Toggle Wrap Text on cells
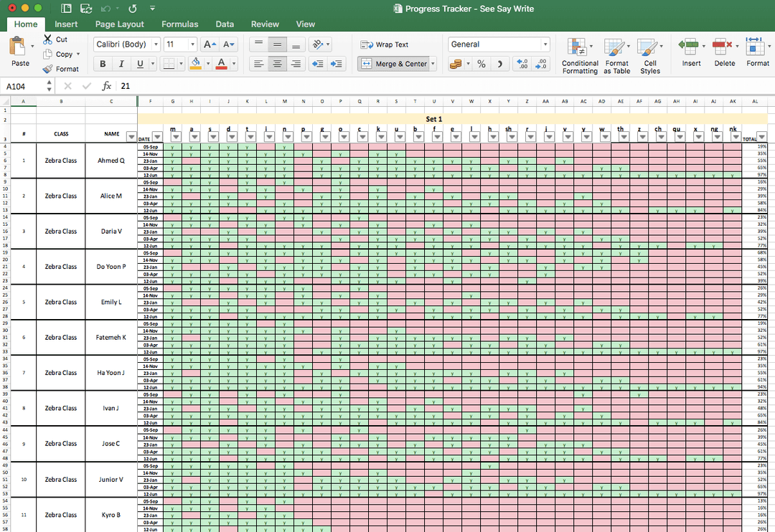 click(385, 44)
